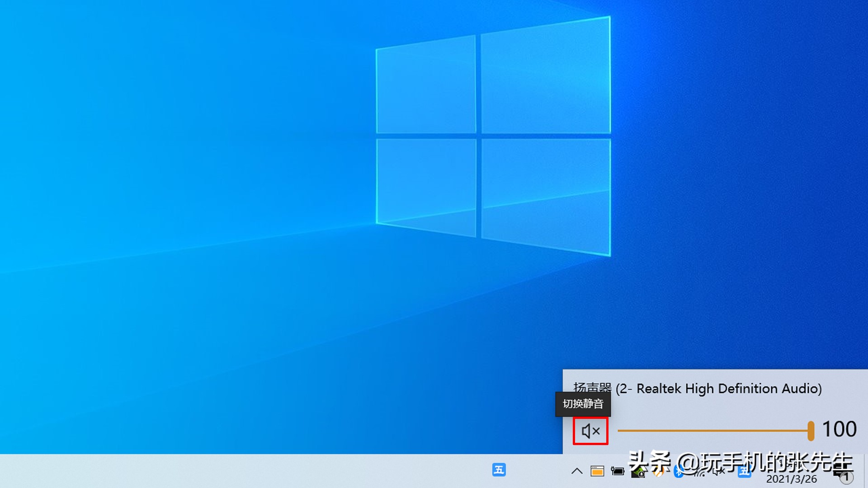Click the date 2021/3/26 in taskbar

click(x=791, y=479)
